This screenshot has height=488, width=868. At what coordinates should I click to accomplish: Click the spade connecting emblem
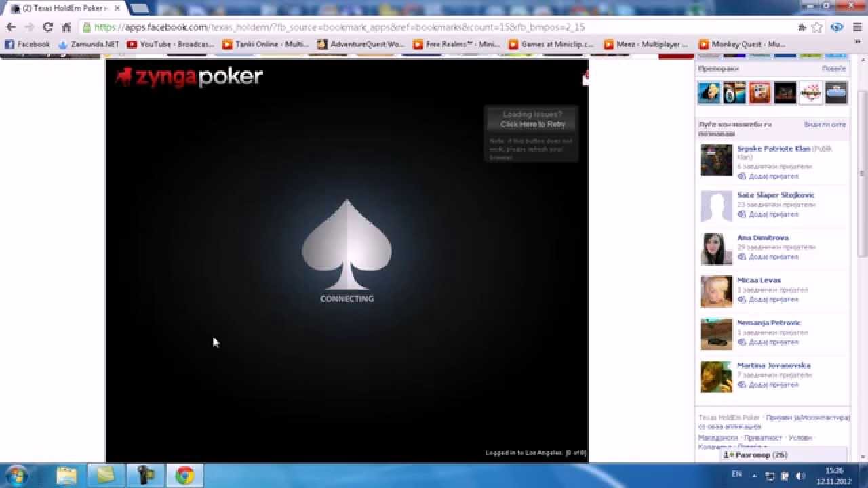(x=347, y=244)
